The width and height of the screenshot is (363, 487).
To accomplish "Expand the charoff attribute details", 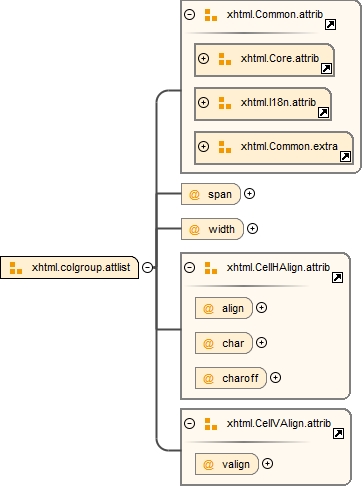I will pyautogui.click(x=275, y=378).
